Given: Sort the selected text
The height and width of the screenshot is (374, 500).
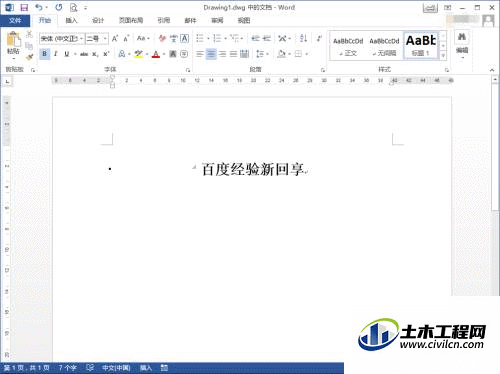Looking at the screenshot, I should (303, 38).
